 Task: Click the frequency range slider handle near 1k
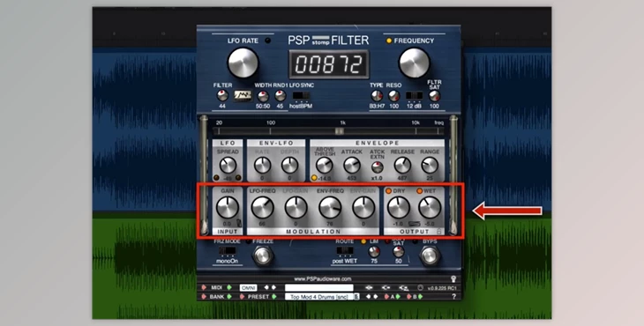pos(340,130)
